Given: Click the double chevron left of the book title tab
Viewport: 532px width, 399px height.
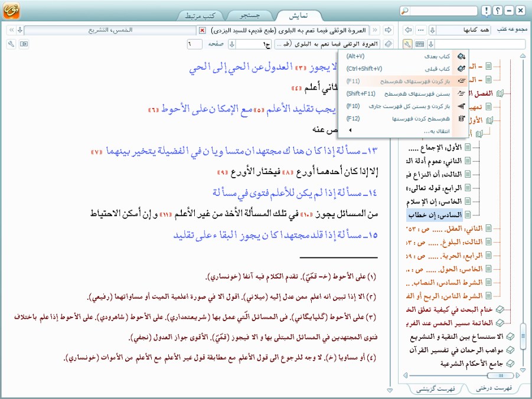Looking at the screenshot, I should pos(375,30).
